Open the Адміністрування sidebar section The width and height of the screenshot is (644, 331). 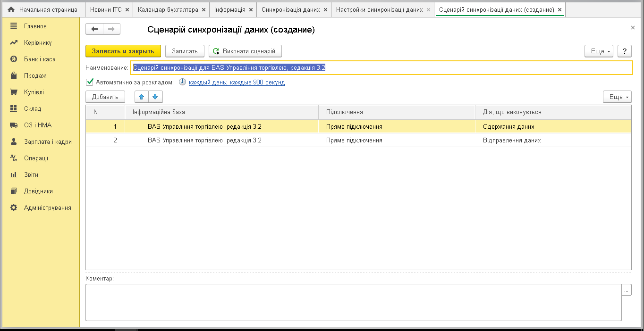coord(47,207)
